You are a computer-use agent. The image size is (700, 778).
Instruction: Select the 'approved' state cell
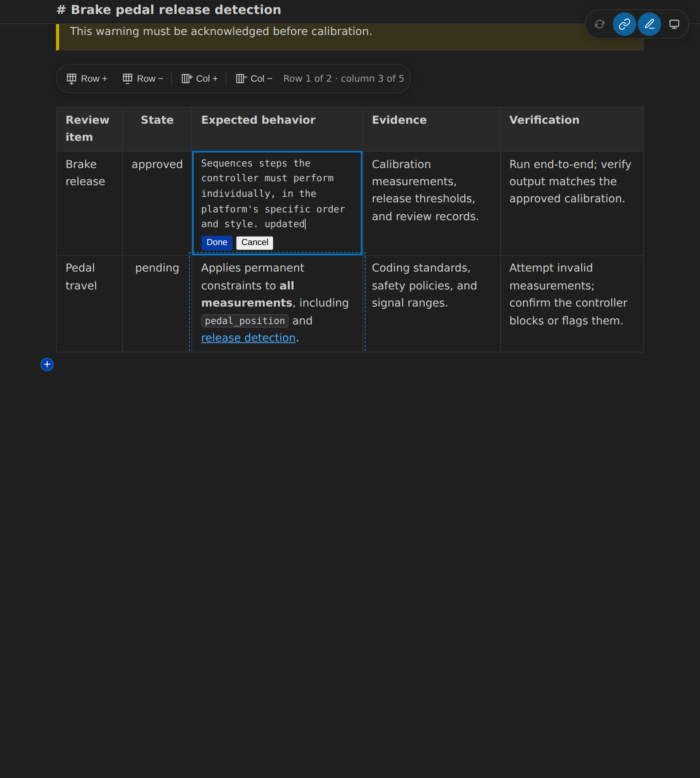coord(157,203)
